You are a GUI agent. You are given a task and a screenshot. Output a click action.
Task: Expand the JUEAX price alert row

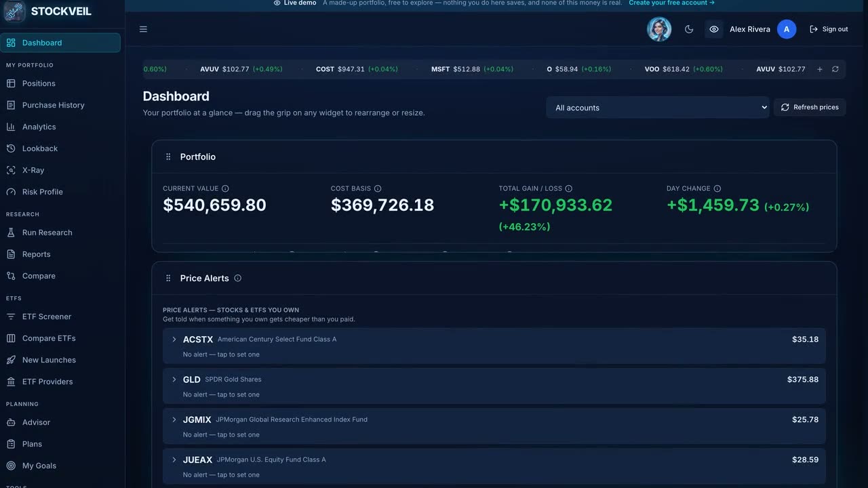[494, 466]
